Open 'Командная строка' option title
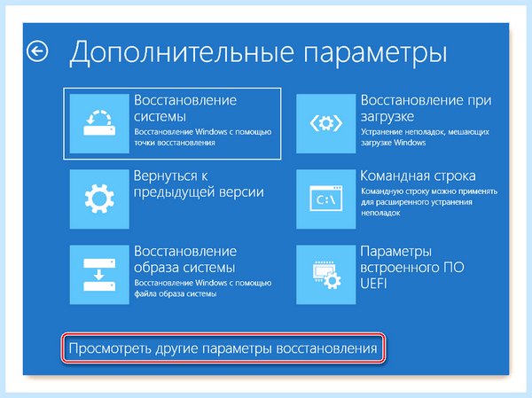The width and height of the screenshot is (532, 398). tap(418, 176)
